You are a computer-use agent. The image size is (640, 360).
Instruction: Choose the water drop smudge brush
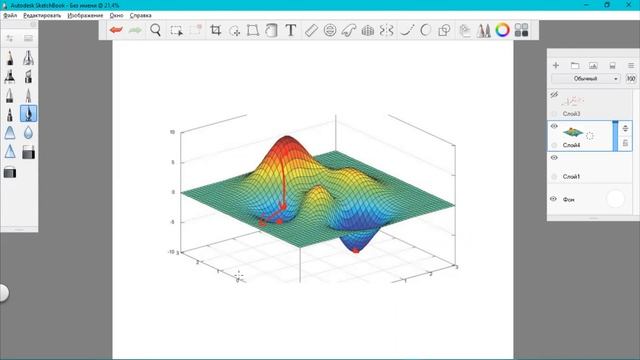coord(28,133)
